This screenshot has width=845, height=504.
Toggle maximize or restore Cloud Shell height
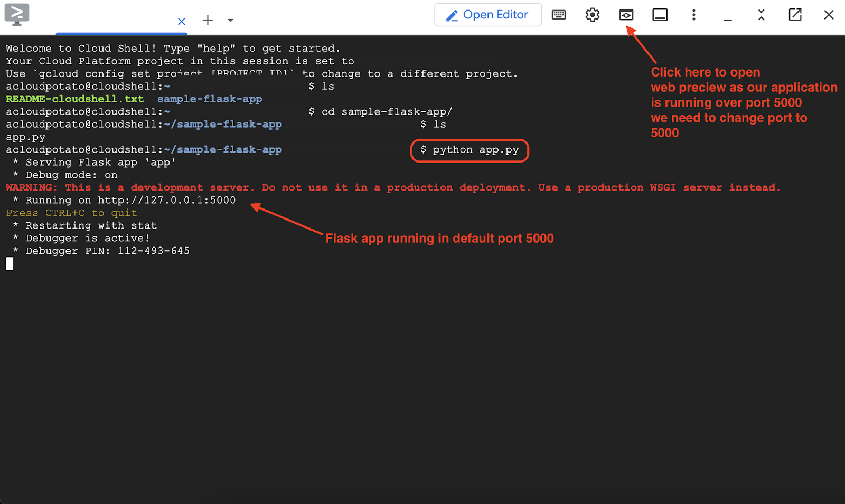[761, 15]
